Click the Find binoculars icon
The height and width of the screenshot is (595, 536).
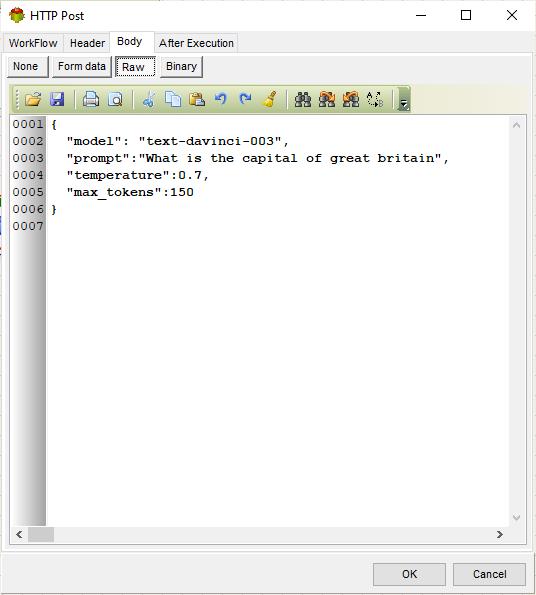point(303,99)
